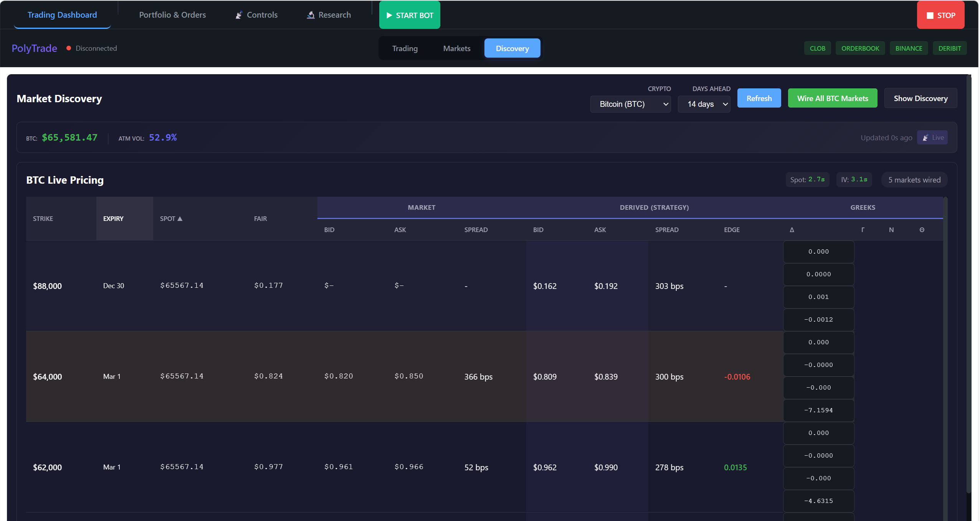Open the 14 days ahead dropdown

704,104
